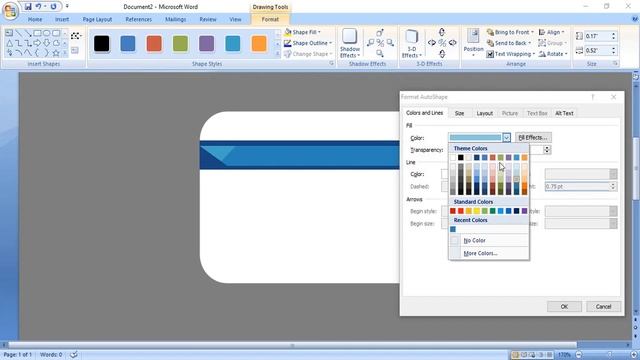Select the Right Arrow block shape
Viewport: 640px width, 360px height.
pos(37,43)
